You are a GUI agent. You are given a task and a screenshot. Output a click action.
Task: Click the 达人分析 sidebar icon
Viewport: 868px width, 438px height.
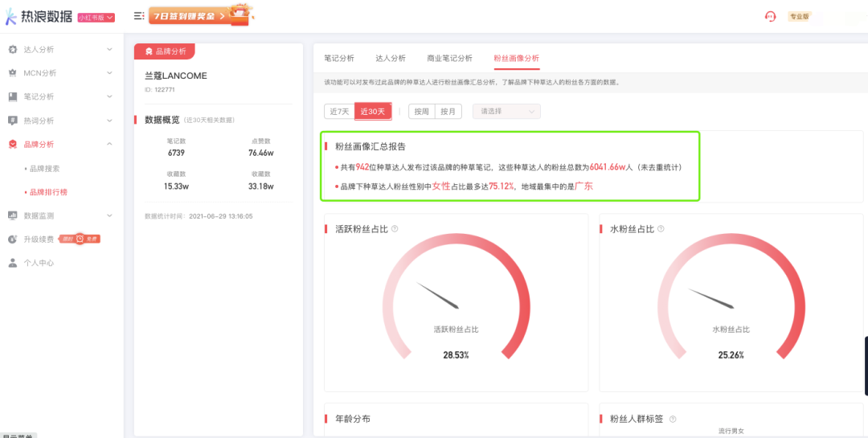point(13,49)
